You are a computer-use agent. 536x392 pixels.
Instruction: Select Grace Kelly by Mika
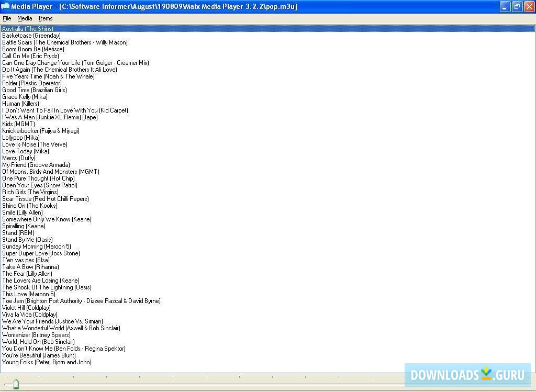(25, 97)
